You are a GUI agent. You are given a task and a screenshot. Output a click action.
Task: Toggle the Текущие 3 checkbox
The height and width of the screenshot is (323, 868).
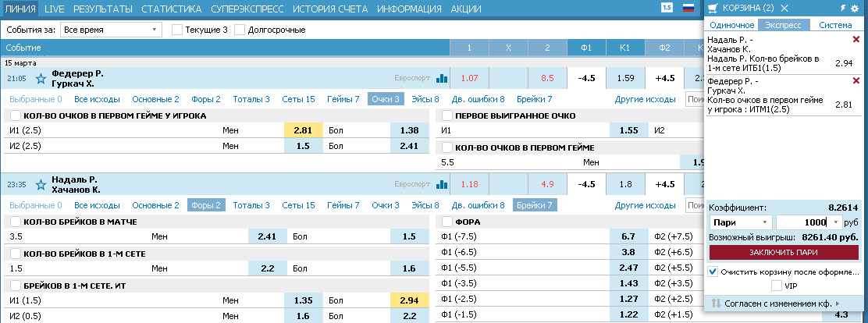pyautogui.click(x=177, y=30)
